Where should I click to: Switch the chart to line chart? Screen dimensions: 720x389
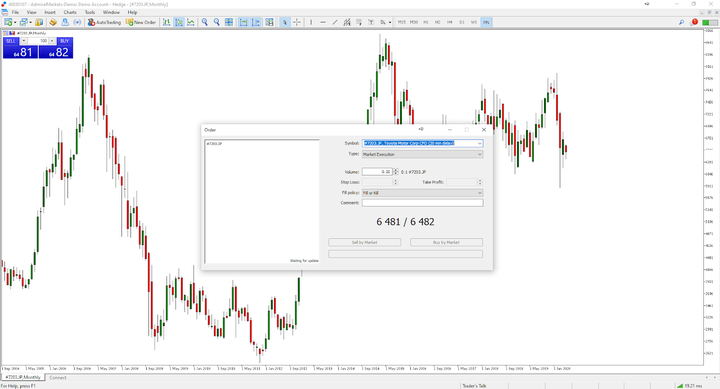coord(191,22)
